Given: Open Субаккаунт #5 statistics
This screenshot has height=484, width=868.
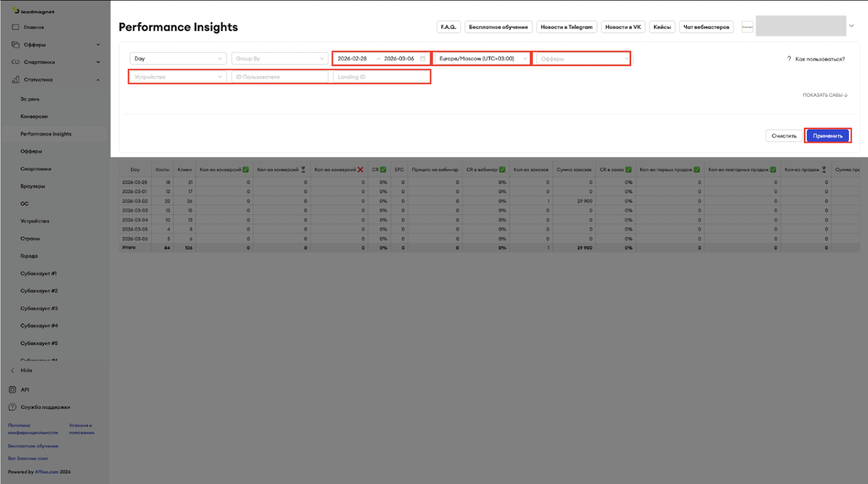Looking at the screenshot, I should tap(39, 343).
